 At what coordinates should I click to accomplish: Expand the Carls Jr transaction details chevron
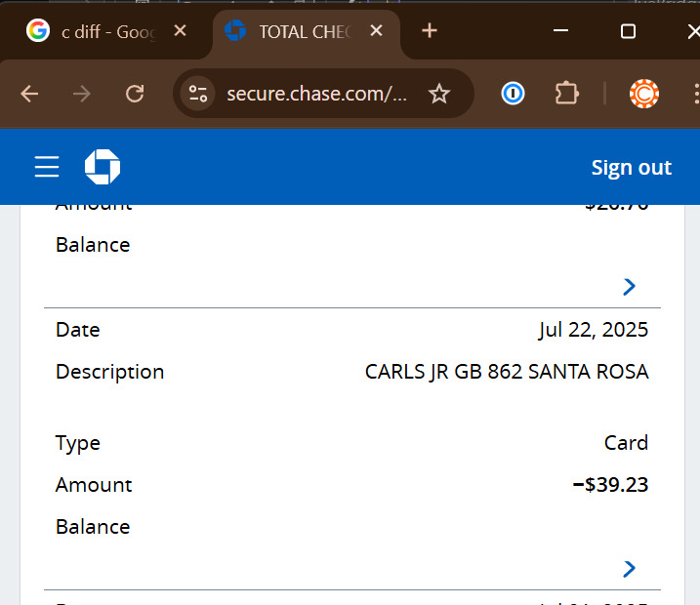[x=630, y=568]
